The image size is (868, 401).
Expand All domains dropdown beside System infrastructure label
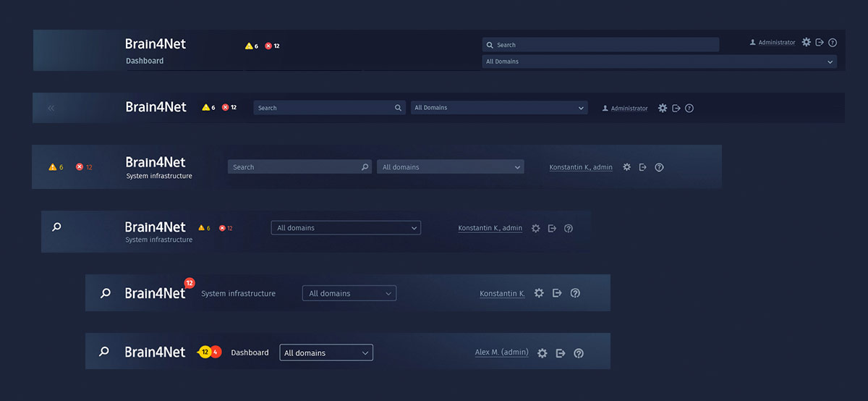click(x=349, y=293)
